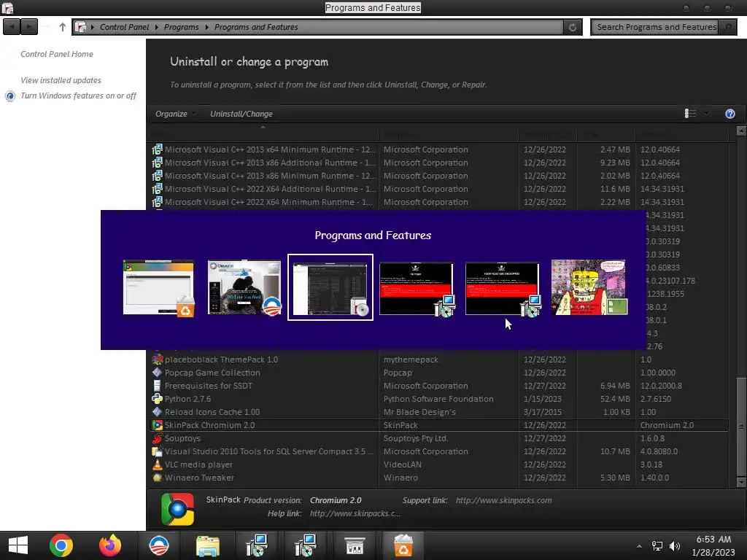The height and width of the screenshot is (560, 747).
Task: Open the taskbar clock showing 6:53 AM
Action: 713,545
